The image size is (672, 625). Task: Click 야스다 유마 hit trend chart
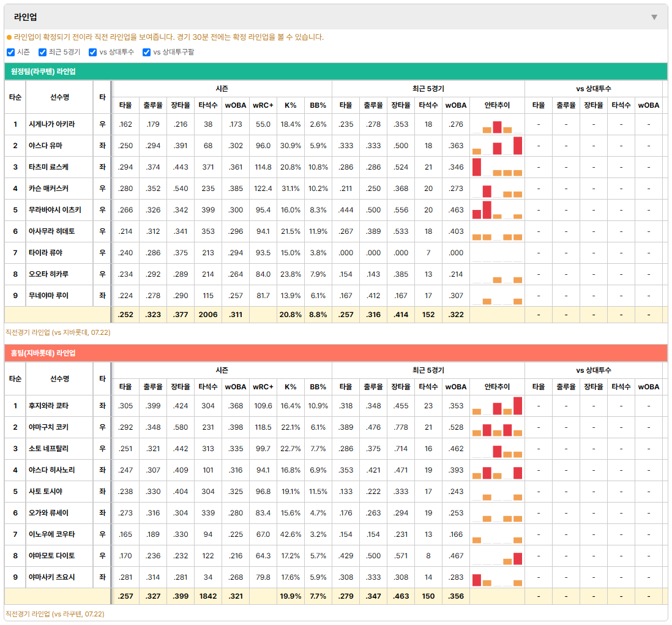[x=497, y=146]
